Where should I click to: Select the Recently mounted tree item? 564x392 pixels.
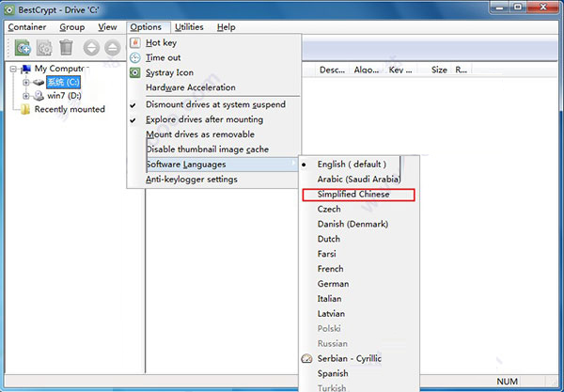70,109
